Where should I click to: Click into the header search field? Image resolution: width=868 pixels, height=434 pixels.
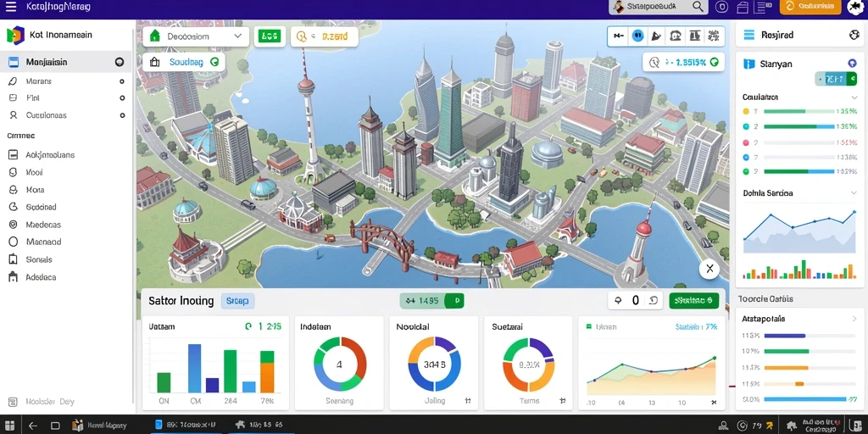point(657,7)
